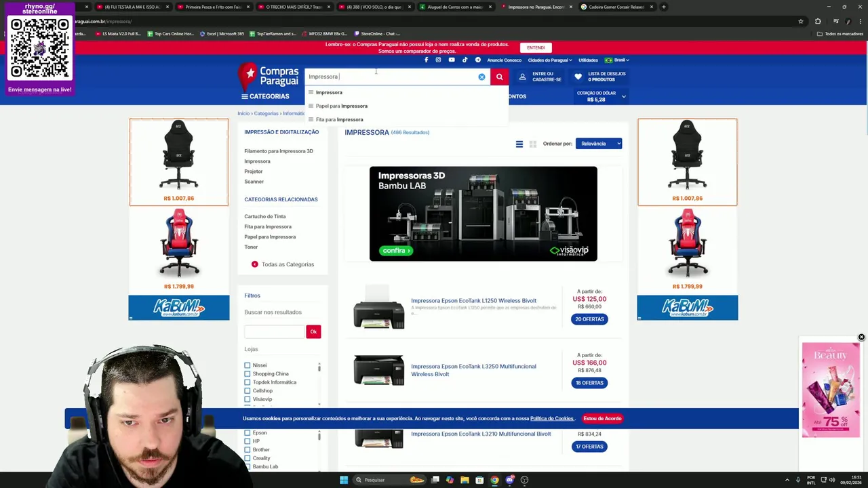Image resolution: width=868 pixels, height=488 pixels.
Task: Open the CATEGORIAS menu
Action: point(265,96)
